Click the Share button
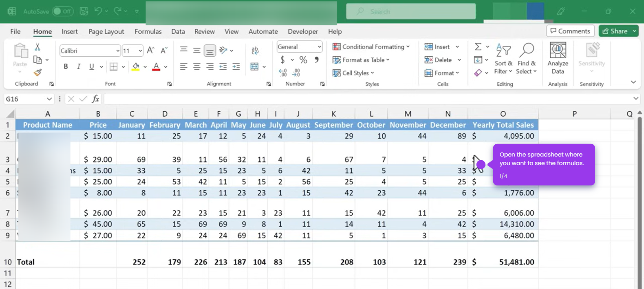The height and width of the screenshot is (289, 644). click(615, 31)
